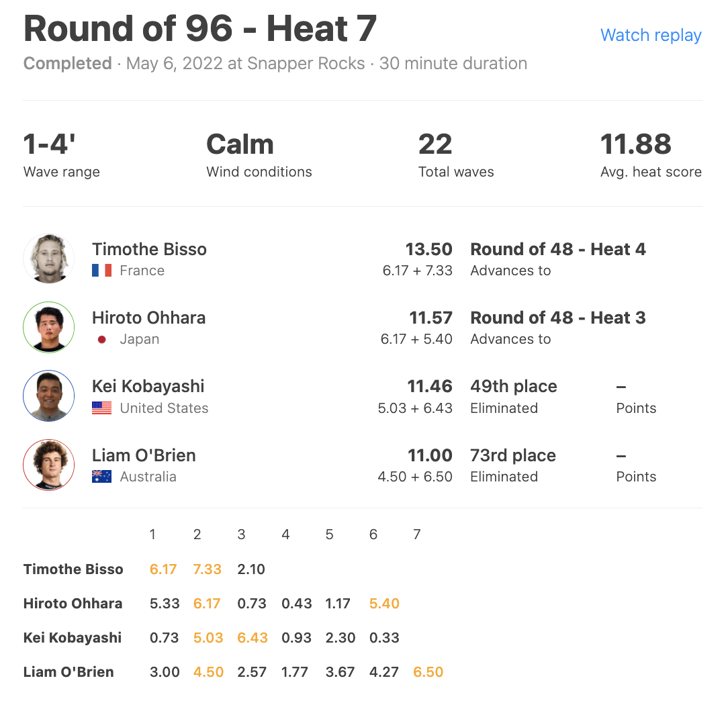The height and width of the screenshot is (701, 728).
Task: Open the Hiroto Ohhara name link
Action: [148, 318]
